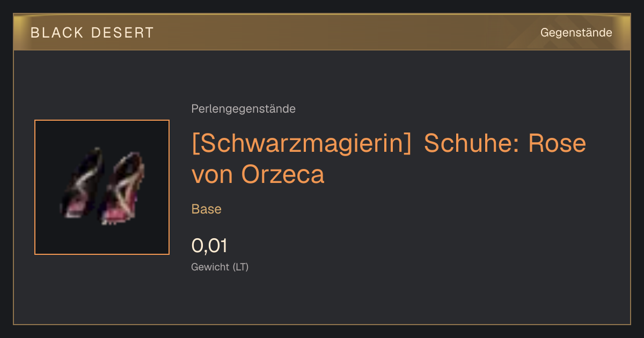The width and height of the screenshot is (644, 338).
Task: Click the [Schwarzmagierin] class tag in title
Action: 302,144
